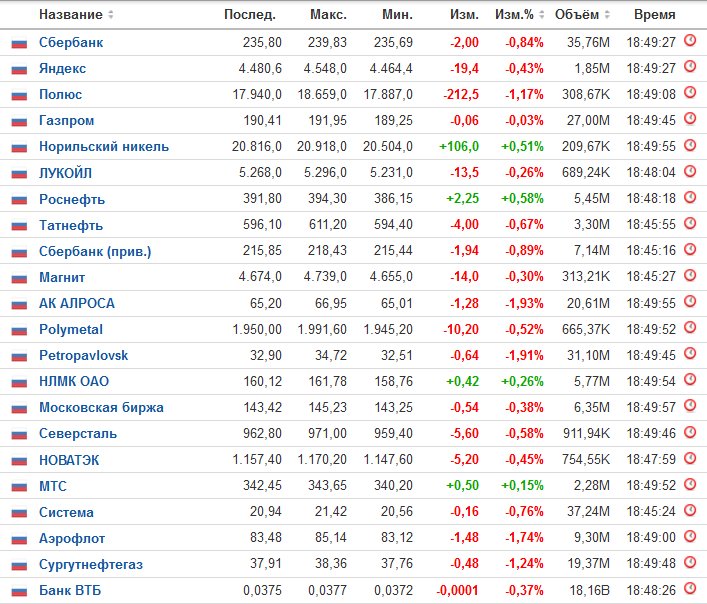The image size is (707, 604).
Task: Open the МТС stock link
Action: [x=53, y=486]
